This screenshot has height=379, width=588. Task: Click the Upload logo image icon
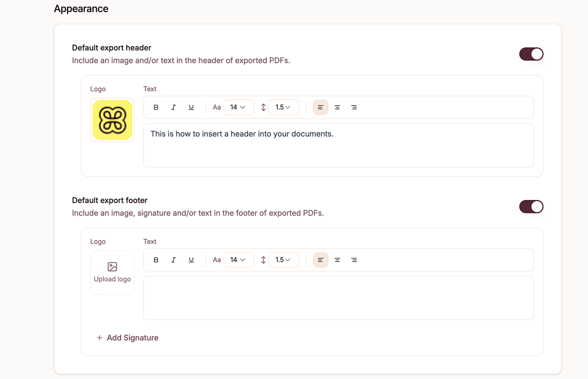(x=112, y=266)
